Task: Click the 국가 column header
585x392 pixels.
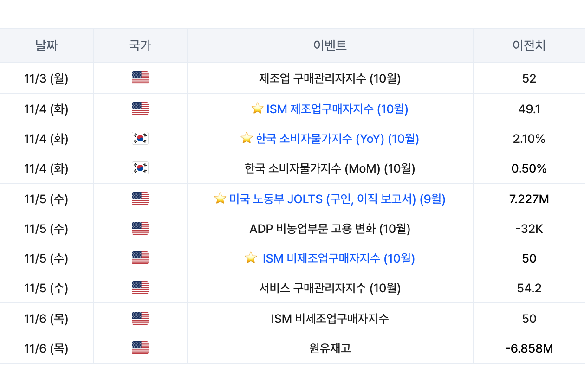Action: (140, 45)
